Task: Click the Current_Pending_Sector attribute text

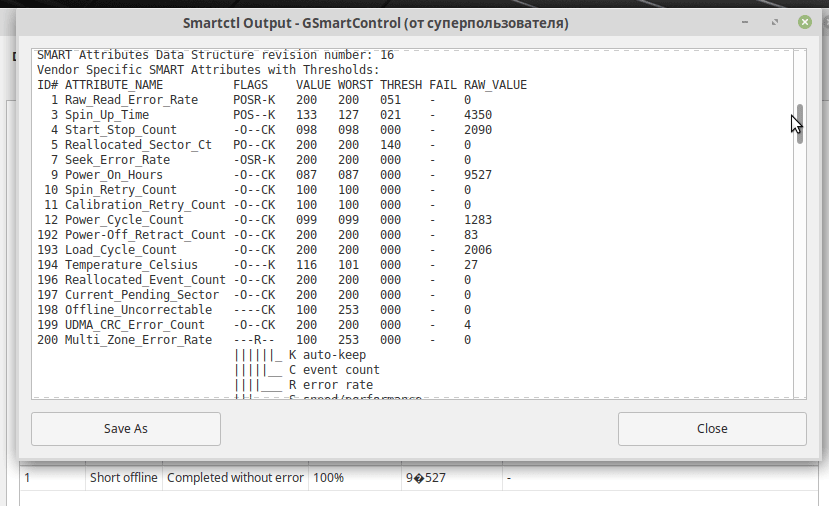Action: point(142,295)
